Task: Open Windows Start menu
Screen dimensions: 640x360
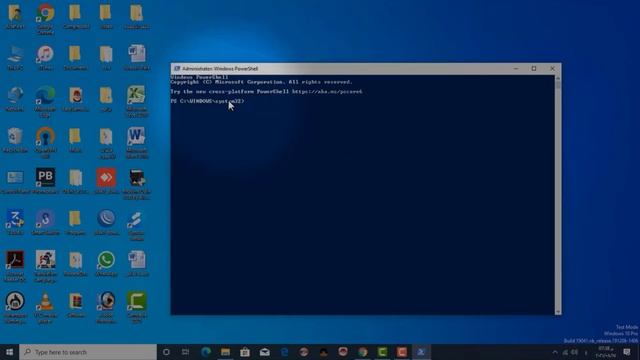Action: [9, 352]
